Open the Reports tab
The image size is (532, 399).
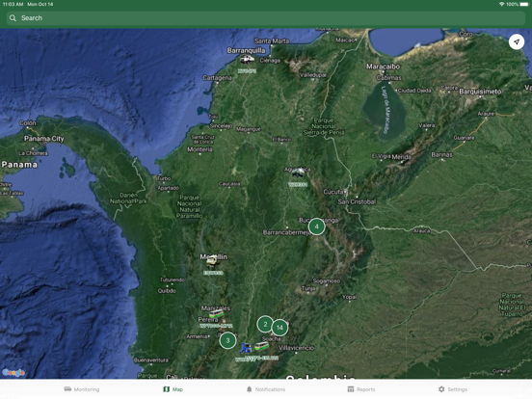(x=361, y=389)
